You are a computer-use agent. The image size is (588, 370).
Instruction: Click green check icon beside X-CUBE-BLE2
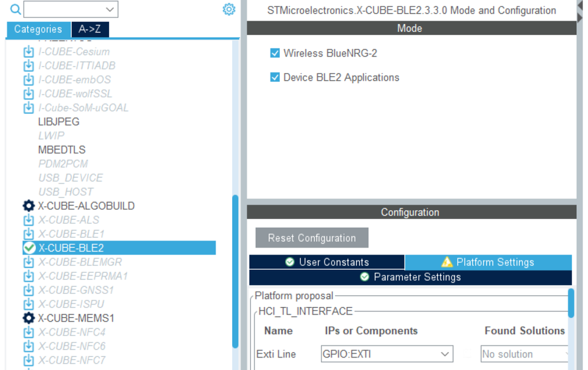point(29,248)
